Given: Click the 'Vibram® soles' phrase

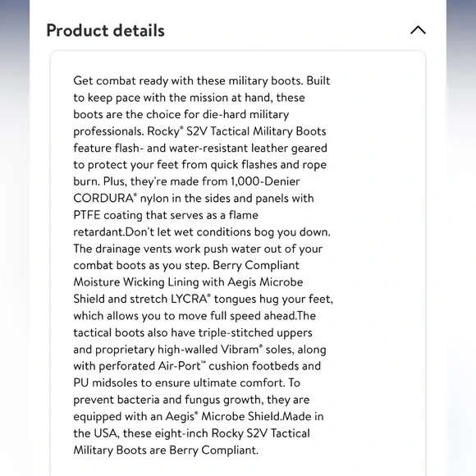Looking at the screenshot, I should (x=257, y=350).
